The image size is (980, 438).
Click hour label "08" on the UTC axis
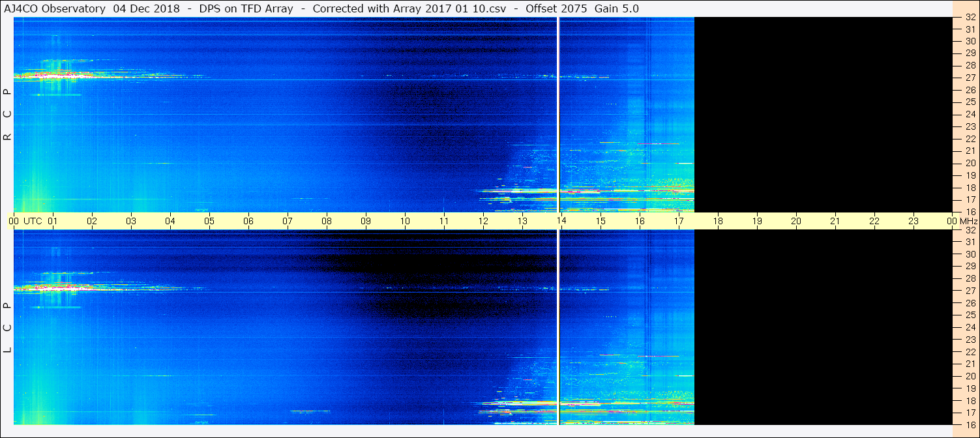[x=327, y=221]
